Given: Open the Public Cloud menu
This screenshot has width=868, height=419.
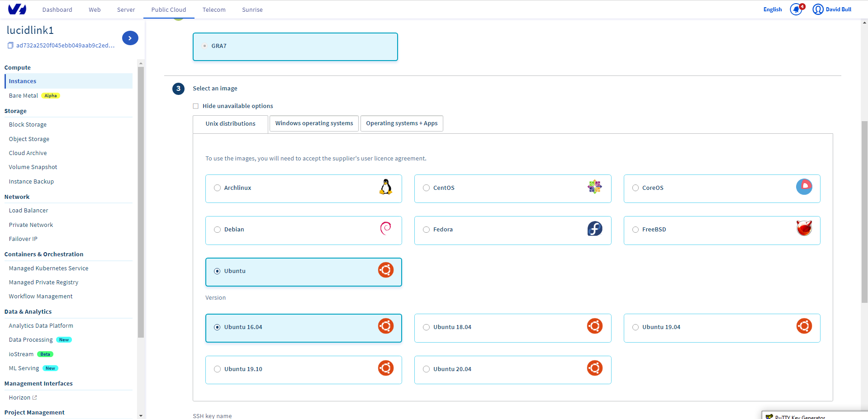Looking at the screenshot, I should tap(169, 9).
